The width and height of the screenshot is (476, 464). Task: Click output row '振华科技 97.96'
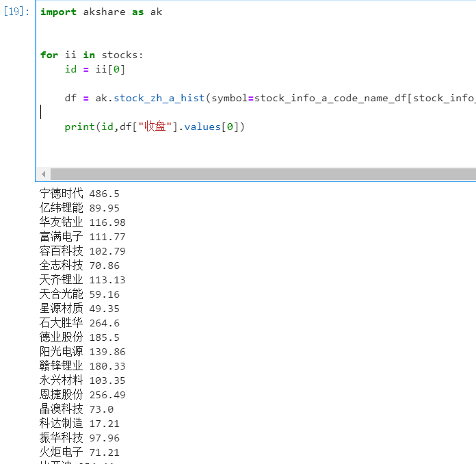click(x=79, y=438)
